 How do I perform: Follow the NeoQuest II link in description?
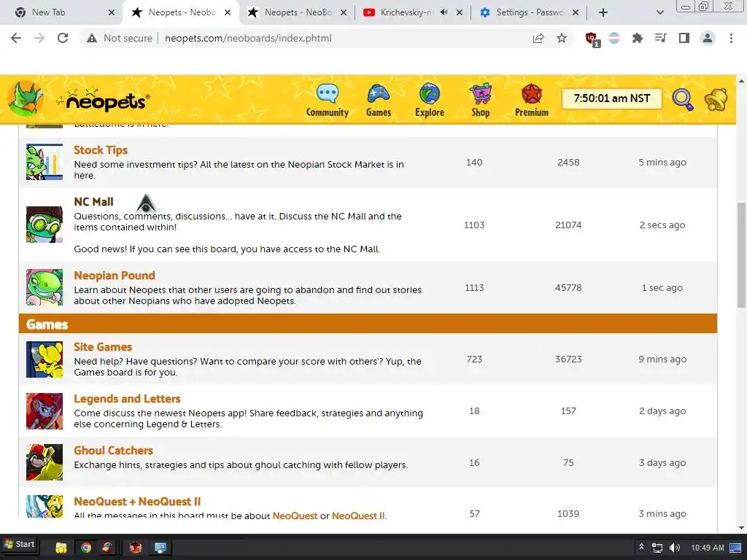click(358, 516)
